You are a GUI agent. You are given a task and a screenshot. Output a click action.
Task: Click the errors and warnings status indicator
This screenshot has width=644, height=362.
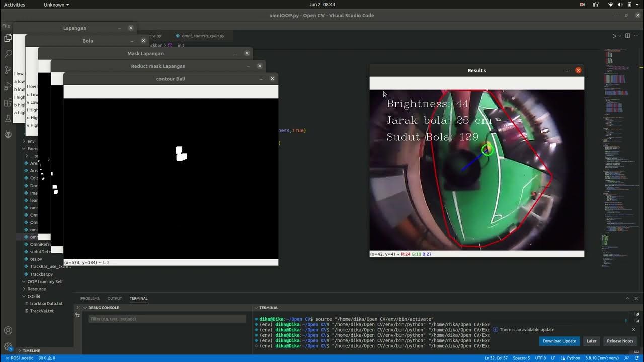coord(47,358)
